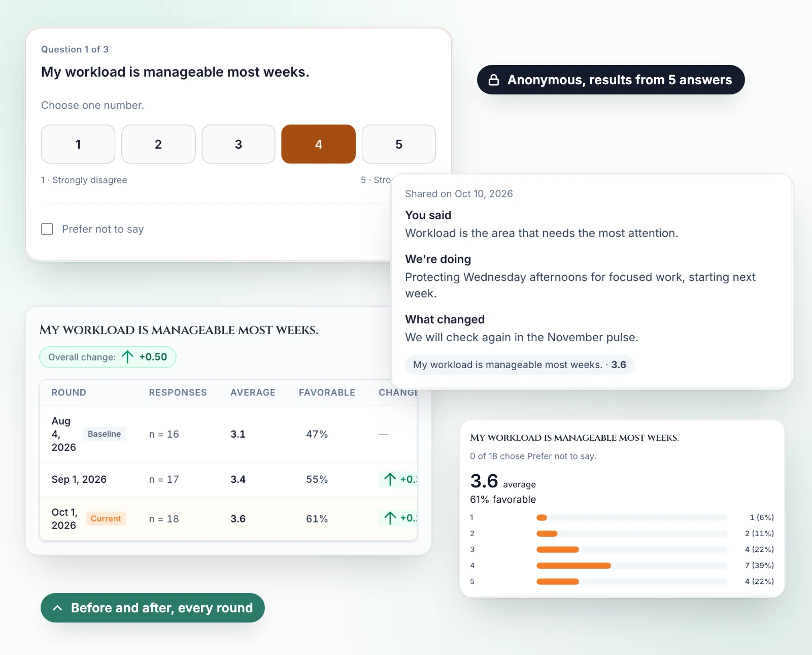Select the highlighted rating 4
The height and width of the screenshot is (655, 812).
[x=319, y=144]
